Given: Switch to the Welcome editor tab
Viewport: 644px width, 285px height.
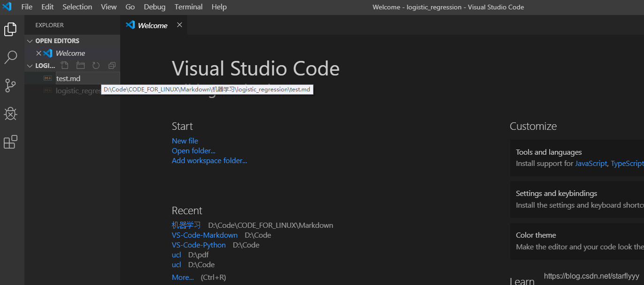Looking at the screenshot, I should click(153, 25).
